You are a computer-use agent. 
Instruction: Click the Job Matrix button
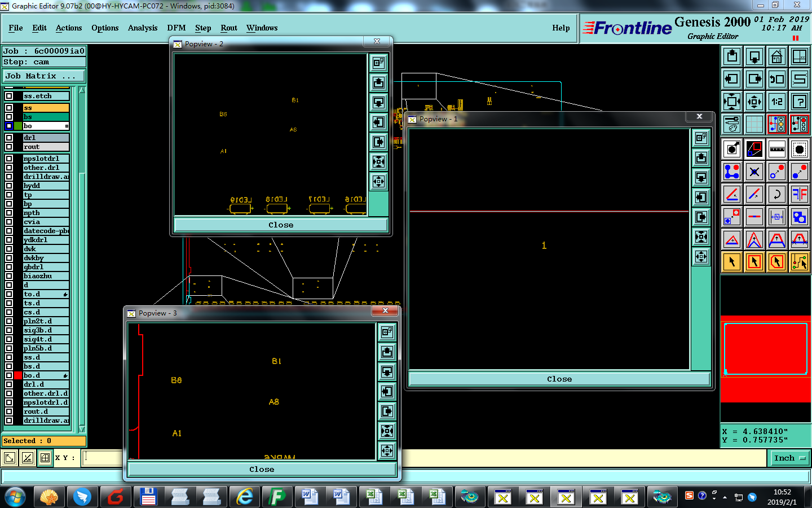(44, 76)
